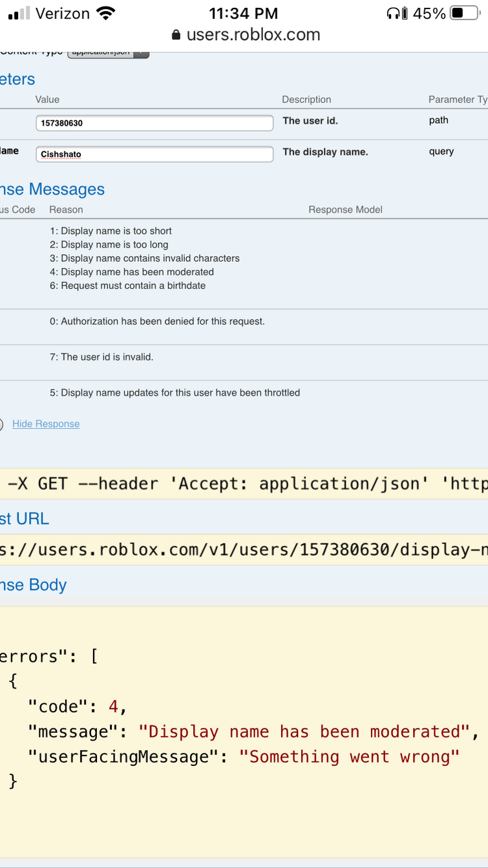Click the Response Messages heading
Viewport: 488px width, 868px height.
(52, 189)
